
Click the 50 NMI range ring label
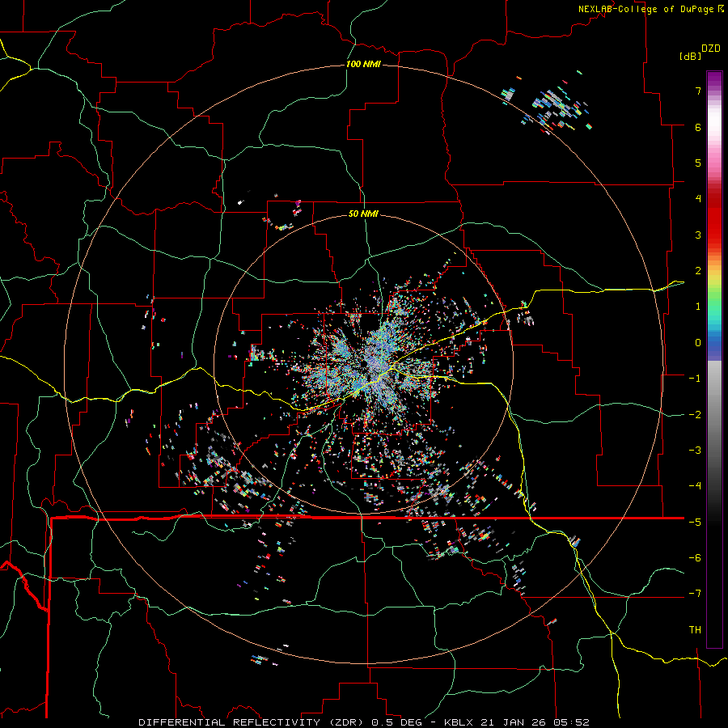pos(363,214)
